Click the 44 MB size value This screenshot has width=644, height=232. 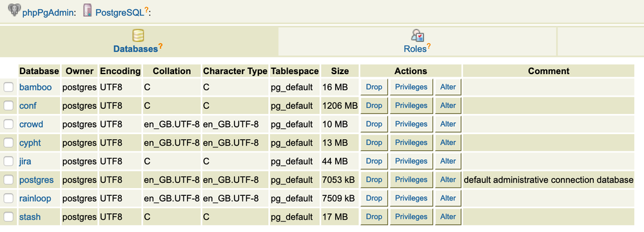coord(335,161)
